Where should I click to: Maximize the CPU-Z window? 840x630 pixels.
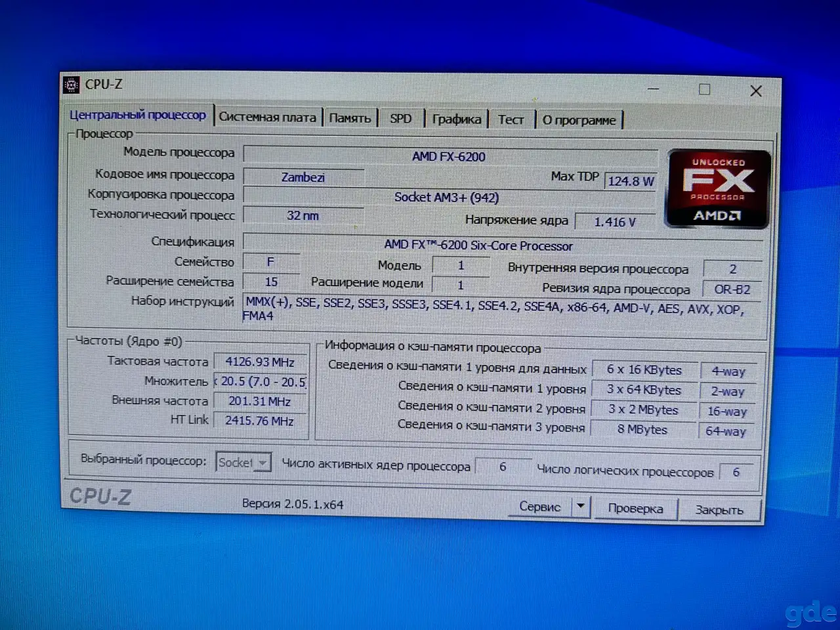[x=704, y=89]
